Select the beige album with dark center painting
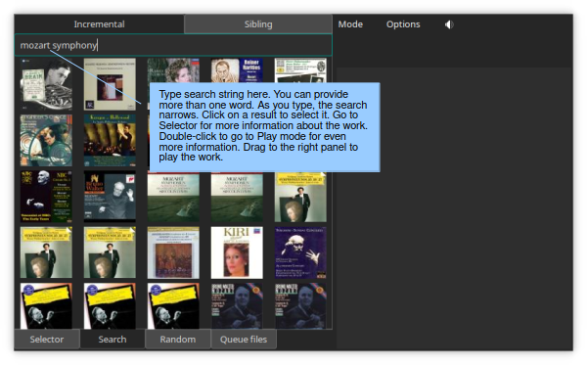This screenshot has width=588, height=365. [110, 84]
